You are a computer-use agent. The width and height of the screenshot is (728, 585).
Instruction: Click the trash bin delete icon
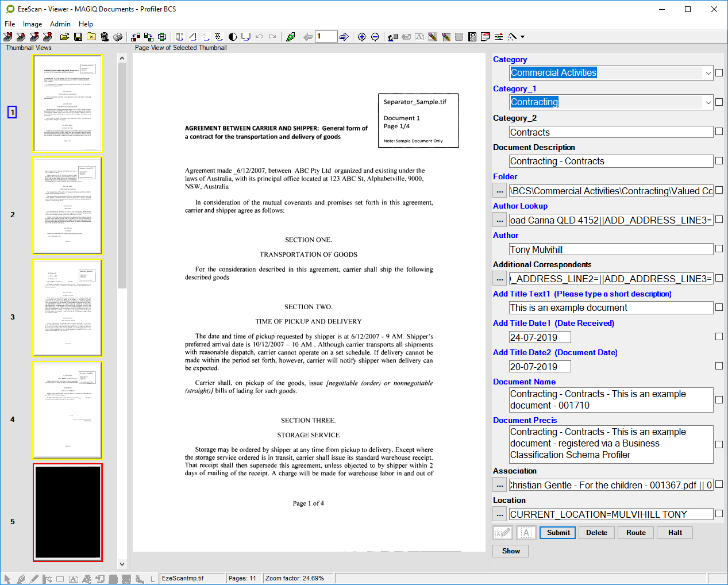coord(105,37)
